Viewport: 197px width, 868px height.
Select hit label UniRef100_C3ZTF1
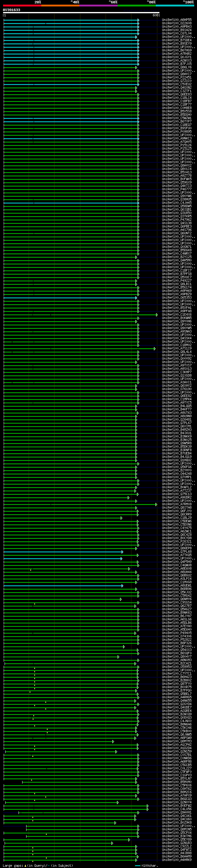(177, 91)
